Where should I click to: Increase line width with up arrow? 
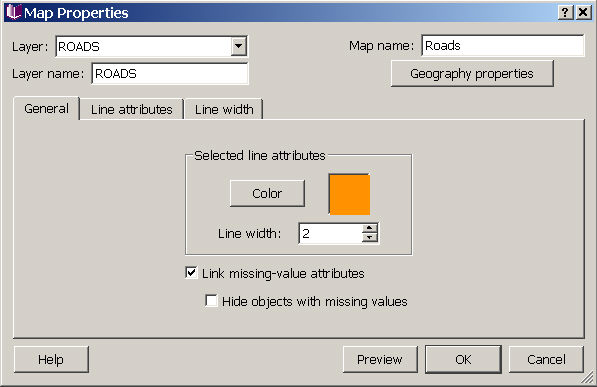click(x=369, y=229)
